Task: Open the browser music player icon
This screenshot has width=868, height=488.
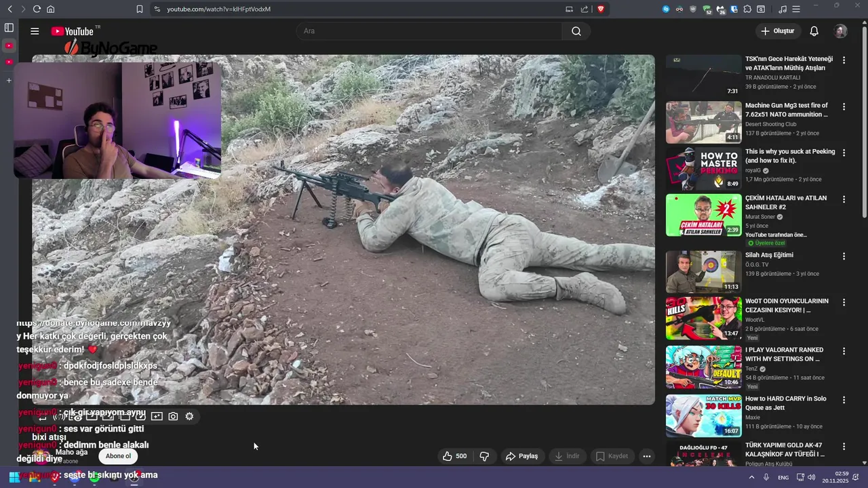Action: [783, 9]
